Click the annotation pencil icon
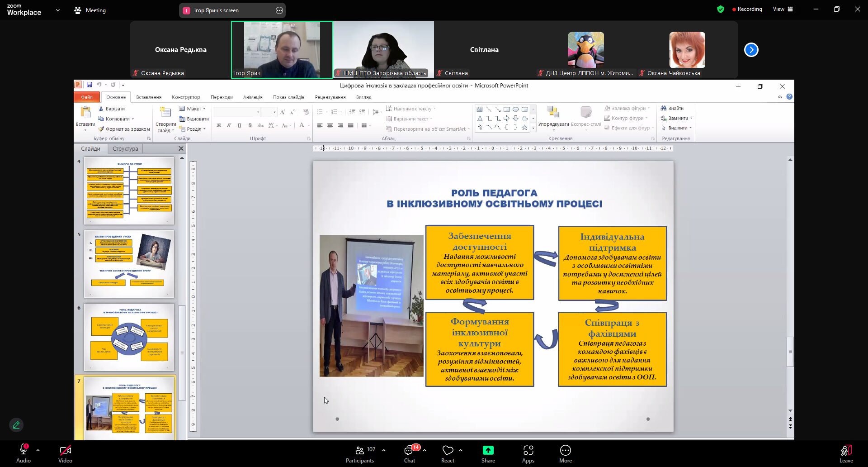This screenshot has height=467, width=868. click(x=16, y=425)
